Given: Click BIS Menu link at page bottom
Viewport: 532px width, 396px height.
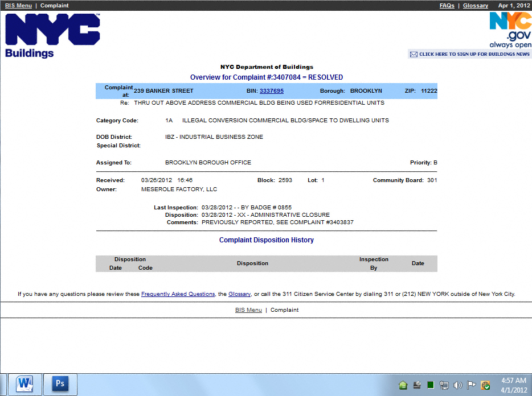Looking at the screenshot, I should (x=248, y=310).
